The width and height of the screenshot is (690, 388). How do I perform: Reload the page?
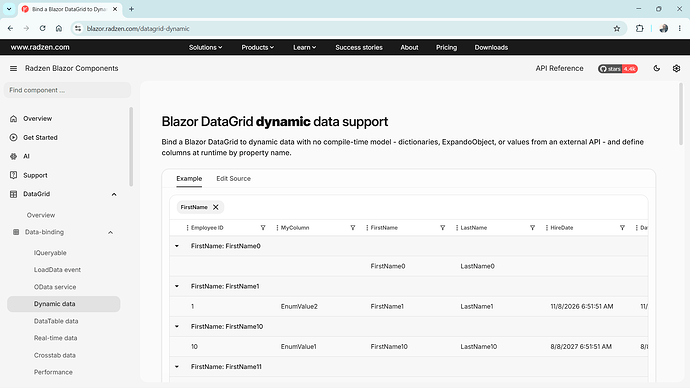tap(42, 29)
